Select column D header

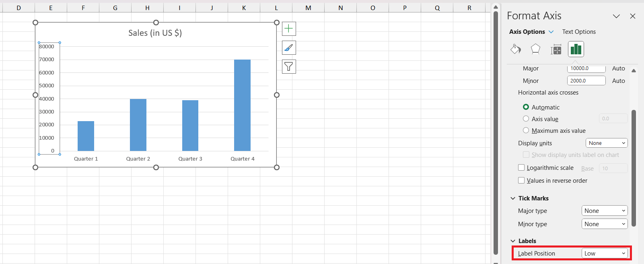coord(19,8)
